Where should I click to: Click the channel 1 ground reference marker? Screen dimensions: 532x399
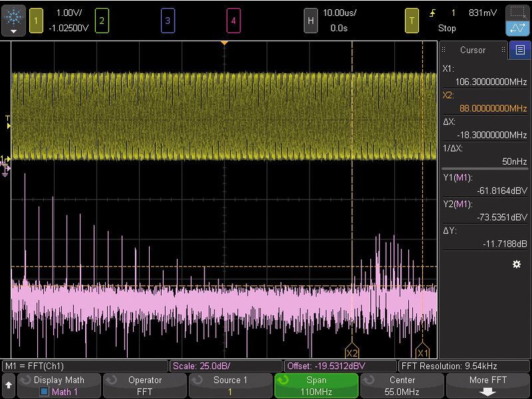(x=6, y=158)
